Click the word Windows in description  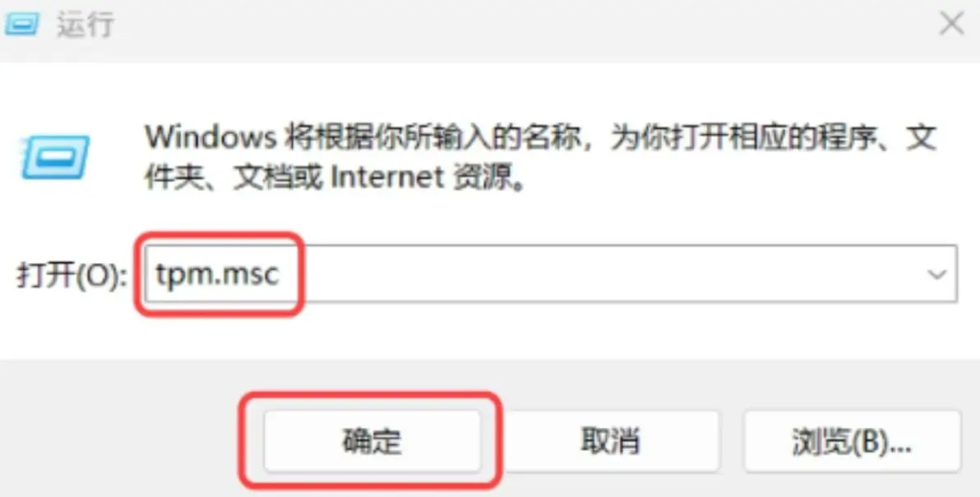click(x=210, y=137)
